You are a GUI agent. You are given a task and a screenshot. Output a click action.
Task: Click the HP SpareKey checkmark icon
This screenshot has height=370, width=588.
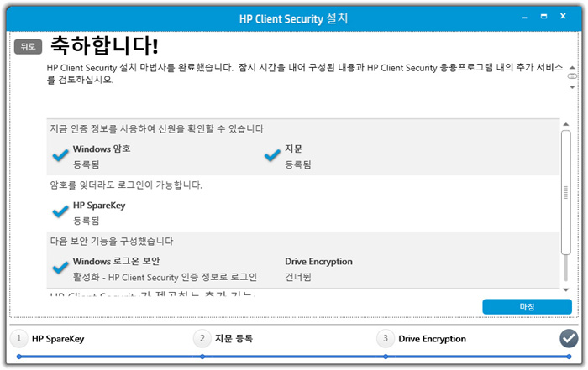pyautogui.click(x=60, y=211)
